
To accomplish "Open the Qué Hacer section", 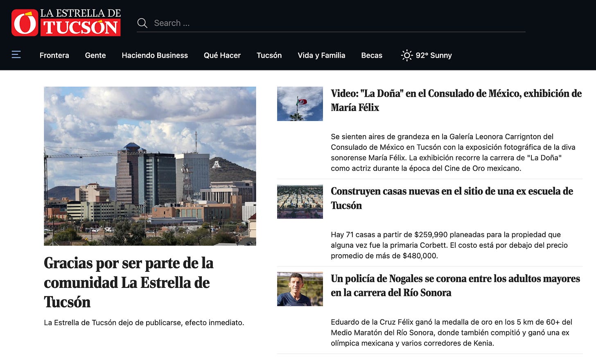I will pyautogui.click(x=222, y=55).
